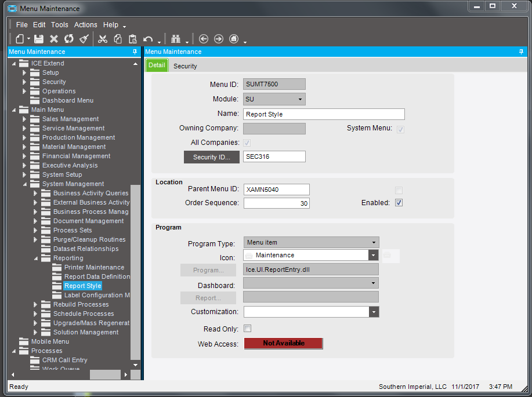
Task: Toggle the Enabled checkbox
Action: click(399, 203)
